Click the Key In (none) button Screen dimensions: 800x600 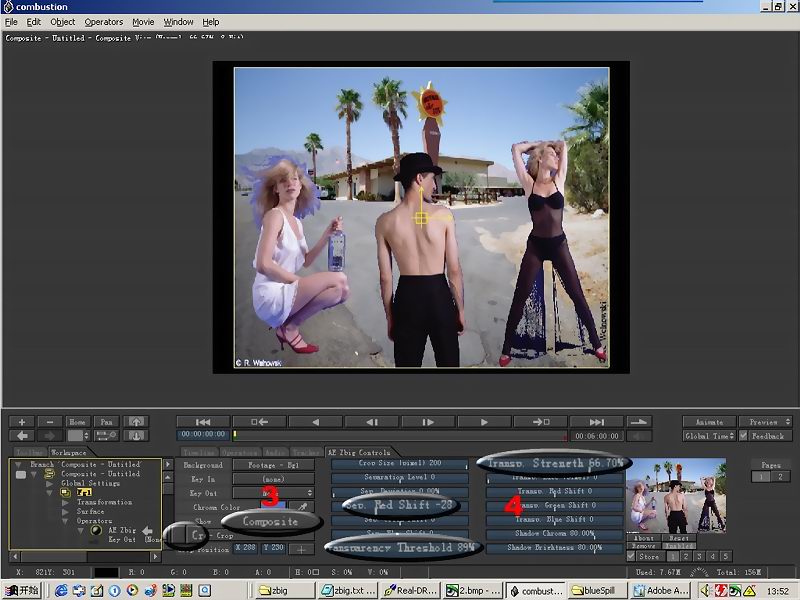pos(273,479)
